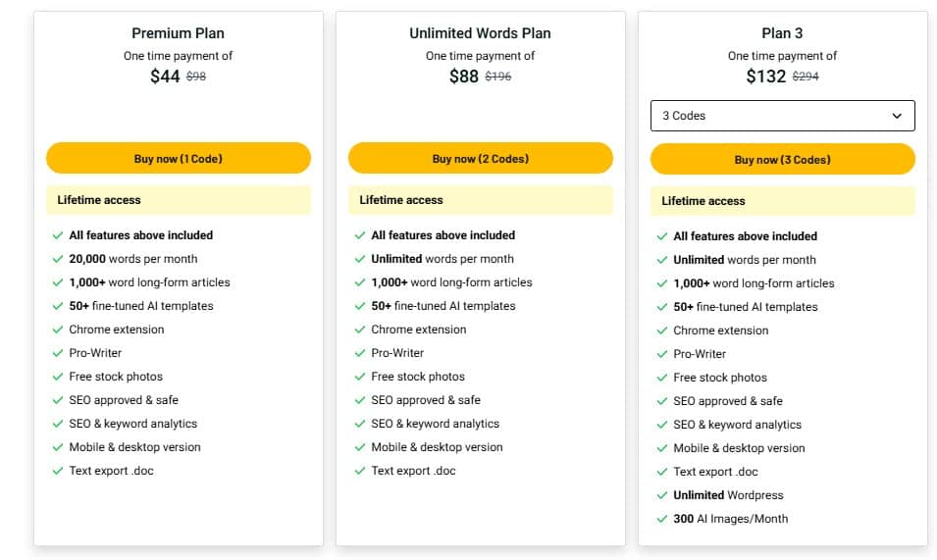The width and height of the screenshot is (937, 560).
Task: Select the Premium Plan heading
Action: click(x=178, y=33)
